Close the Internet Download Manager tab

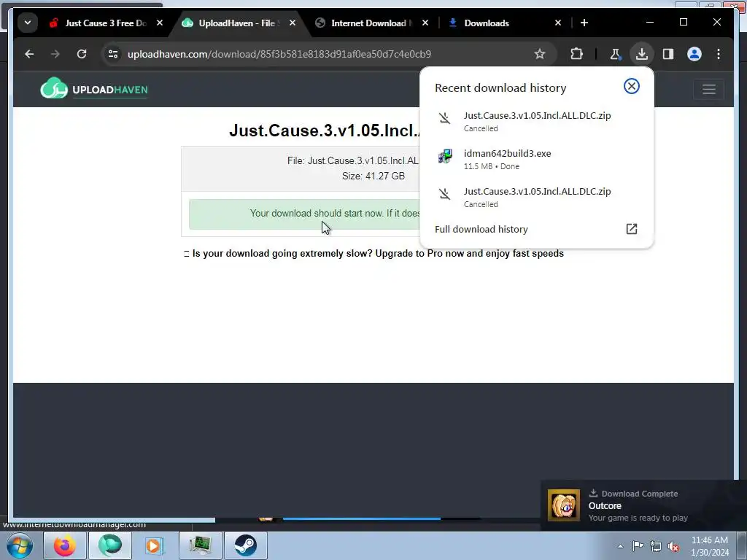[425, 23]
